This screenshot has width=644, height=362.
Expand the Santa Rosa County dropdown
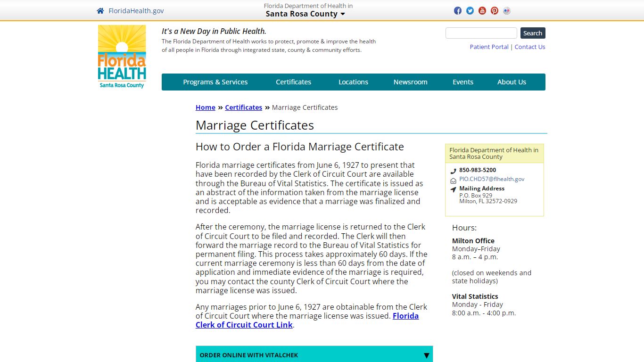click(305, 14)
